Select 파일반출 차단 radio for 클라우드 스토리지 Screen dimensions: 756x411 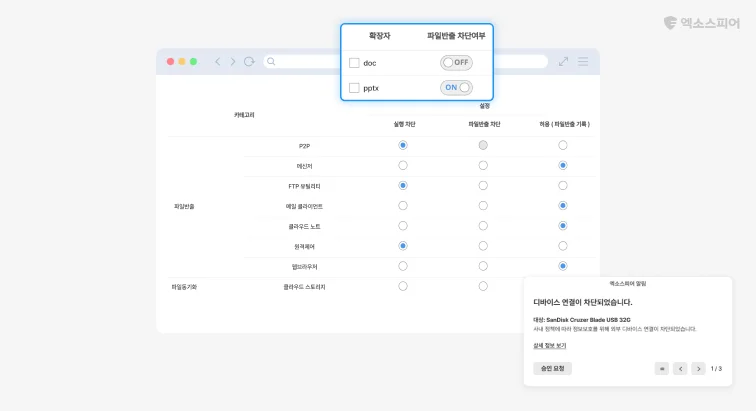tap(483, 287)
